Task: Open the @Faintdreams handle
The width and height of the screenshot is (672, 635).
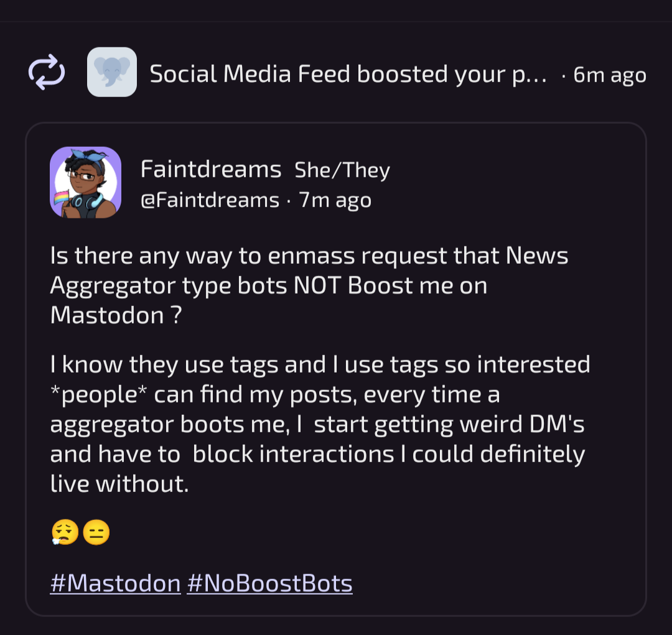Action: [210, 200]
